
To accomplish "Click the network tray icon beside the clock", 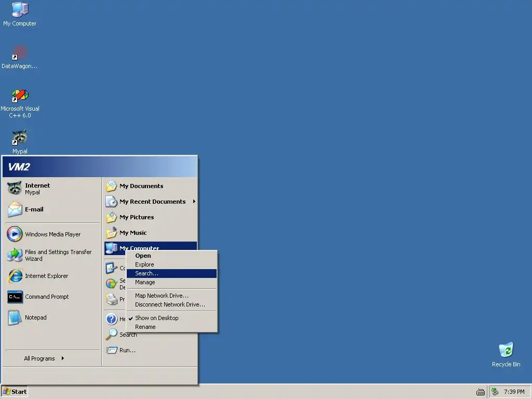I will coord(495,392).
